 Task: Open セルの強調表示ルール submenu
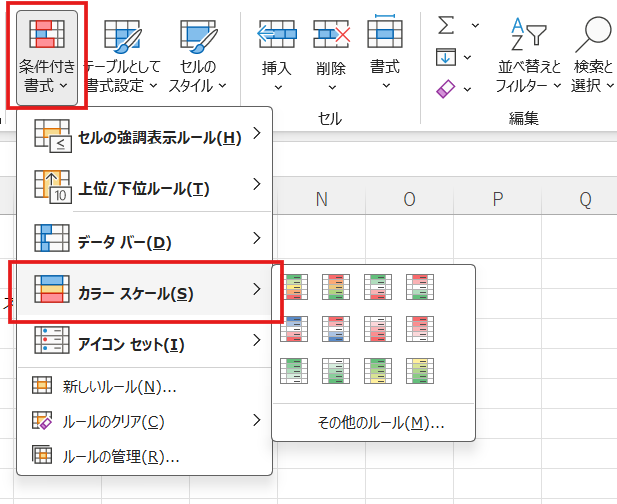[x=145, y=137]
